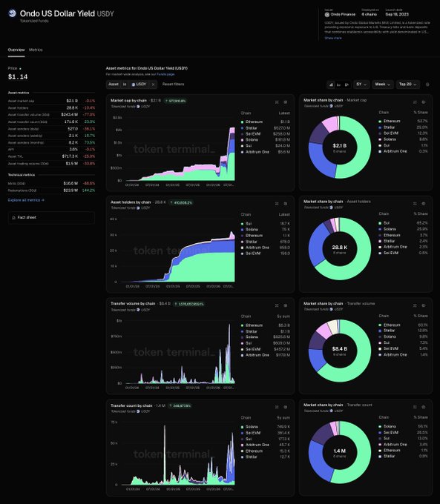Open the Fact sheet button
The width and height of the screenshot is (440, 504).
(x=51, y=218)
